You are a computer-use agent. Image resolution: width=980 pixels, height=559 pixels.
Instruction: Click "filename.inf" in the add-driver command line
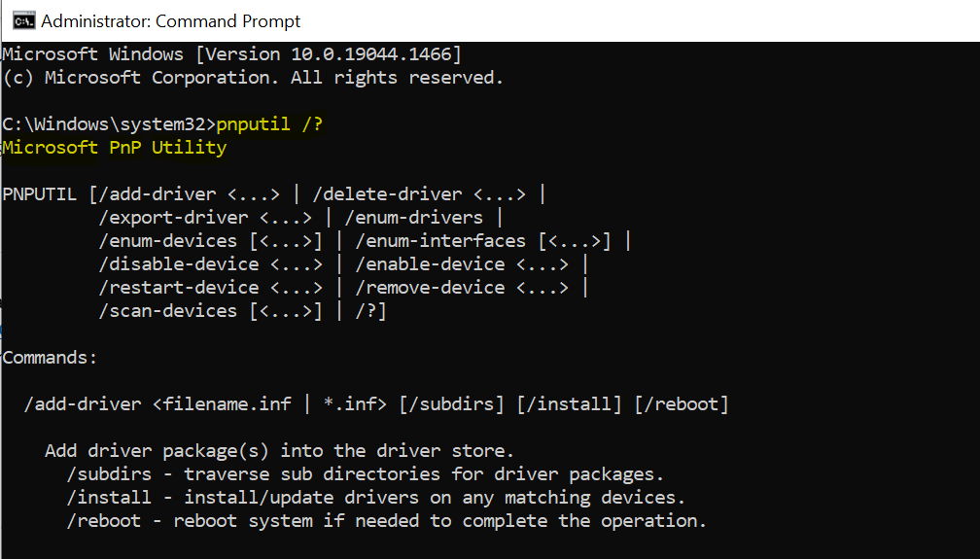227,403
